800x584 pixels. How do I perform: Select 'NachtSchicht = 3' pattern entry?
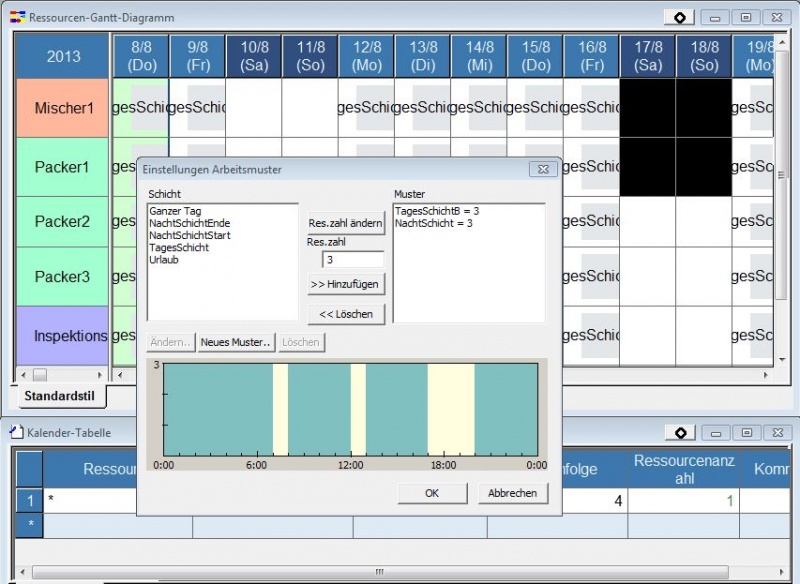click(x=434, y=223)
